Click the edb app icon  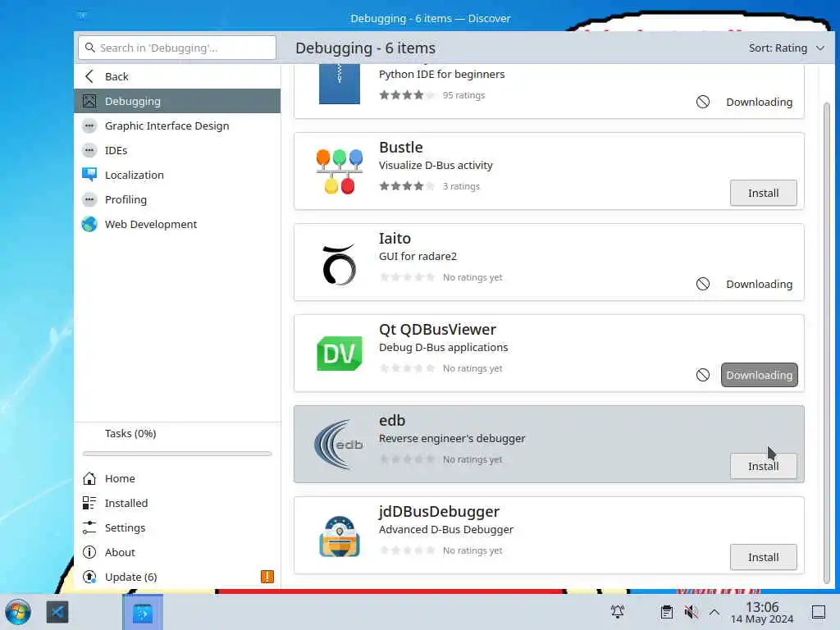[x=339, y=444]
